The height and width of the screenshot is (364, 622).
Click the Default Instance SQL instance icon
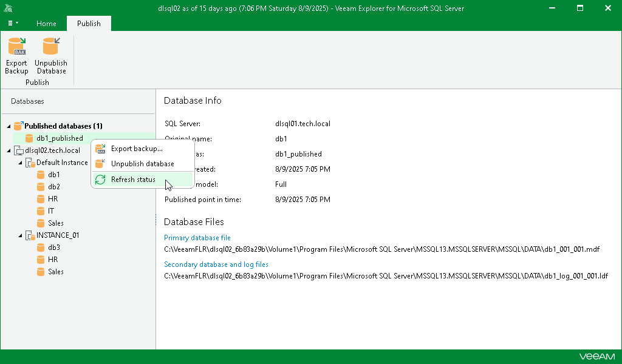click(x=30, y=162)
